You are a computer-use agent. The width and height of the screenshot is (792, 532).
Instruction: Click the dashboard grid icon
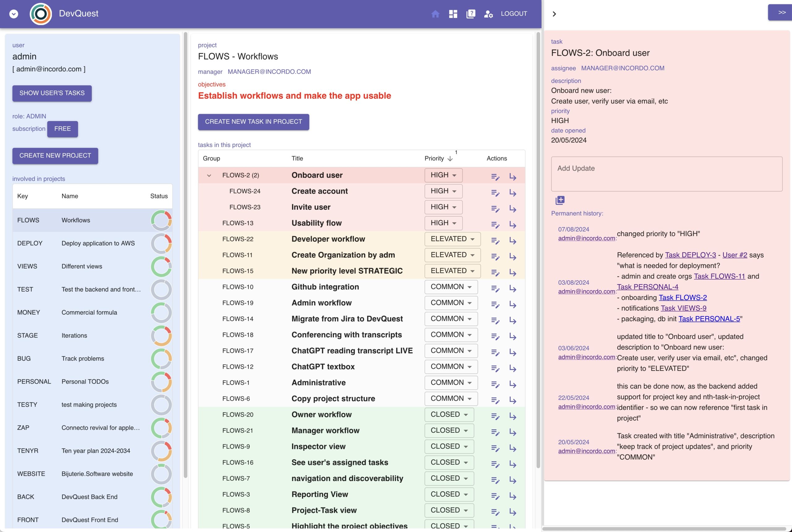[453, 14]
